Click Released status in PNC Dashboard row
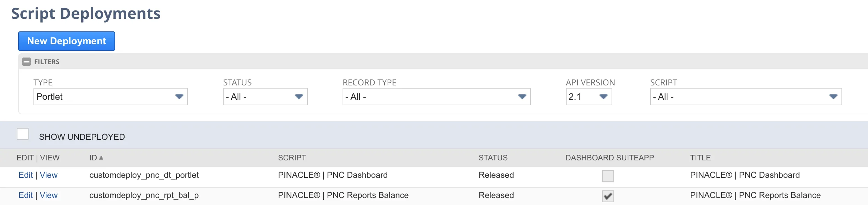 (x=496, y=175)
